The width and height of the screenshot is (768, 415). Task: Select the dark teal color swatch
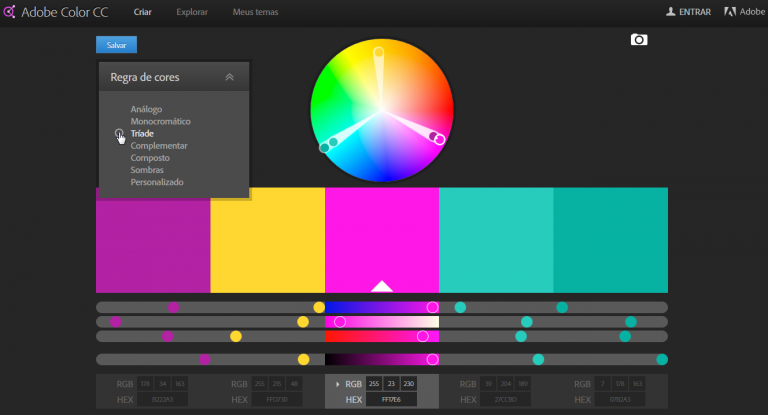coord(611,240)
